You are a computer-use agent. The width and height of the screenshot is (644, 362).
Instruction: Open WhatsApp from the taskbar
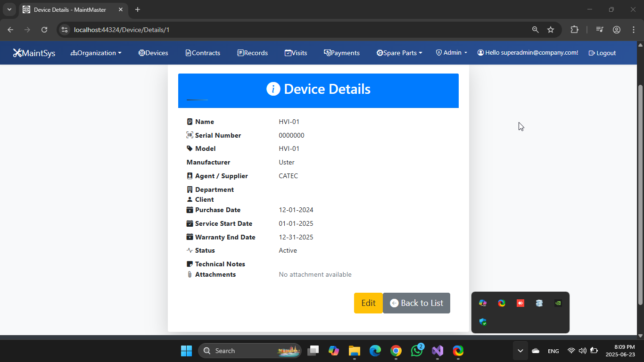pos(417,351)
